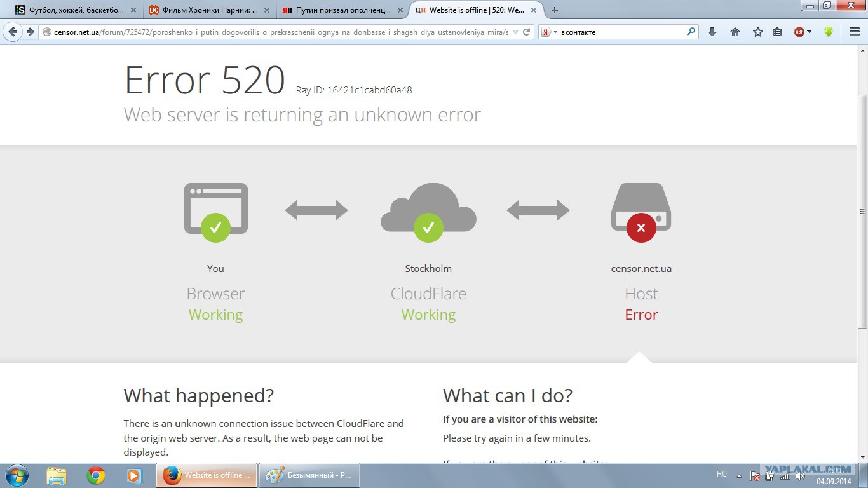
Task: Bookmark this page with the star icon
Action: [757, 32]
